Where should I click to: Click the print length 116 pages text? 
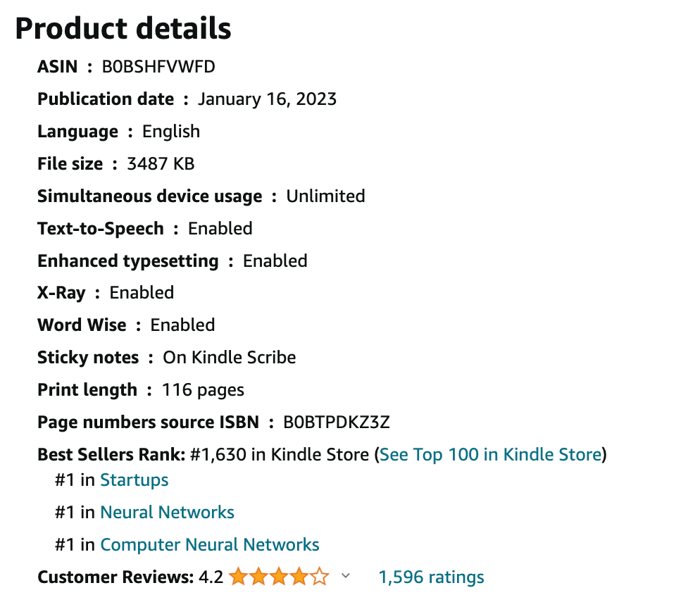(x=203, y=390)
